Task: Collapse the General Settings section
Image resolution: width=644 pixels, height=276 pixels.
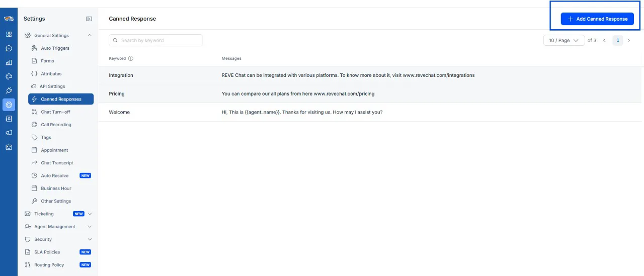Action: point(90,36)
